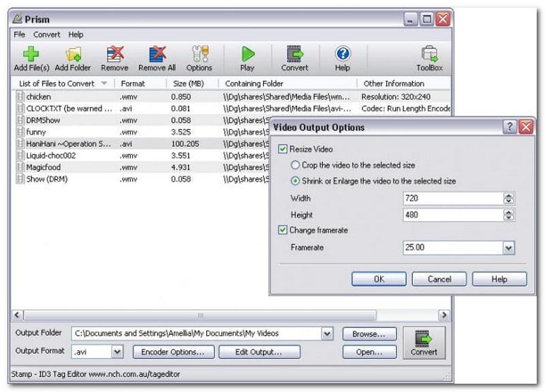This screenshot has width=545, height=392.
Task: Click the Add File(s) toolbar icon
Action: [x=31, y=54]
